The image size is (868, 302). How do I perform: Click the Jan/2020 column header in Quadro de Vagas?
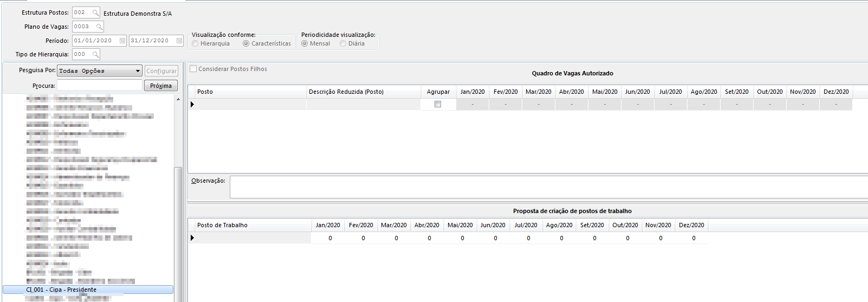[x=472, y=92]
